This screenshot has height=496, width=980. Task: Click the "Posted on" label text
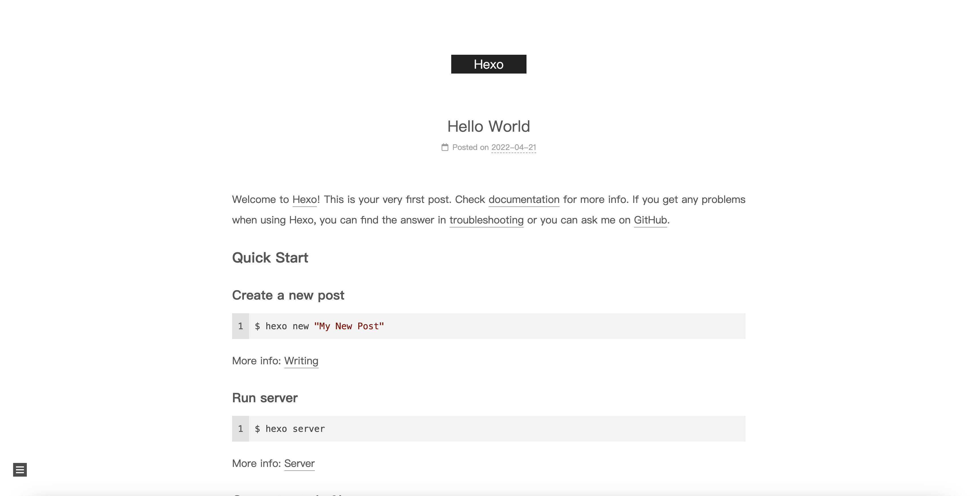pyautogui.click(x=470, y=148)
